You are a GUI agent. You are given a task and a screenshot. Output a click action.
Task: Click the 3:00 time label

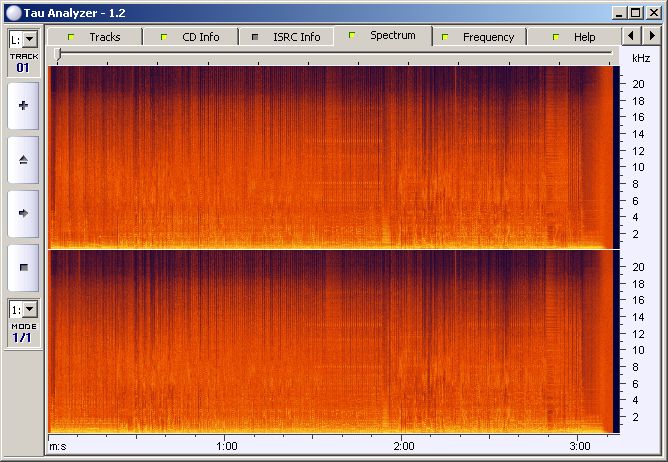point(580,446)
